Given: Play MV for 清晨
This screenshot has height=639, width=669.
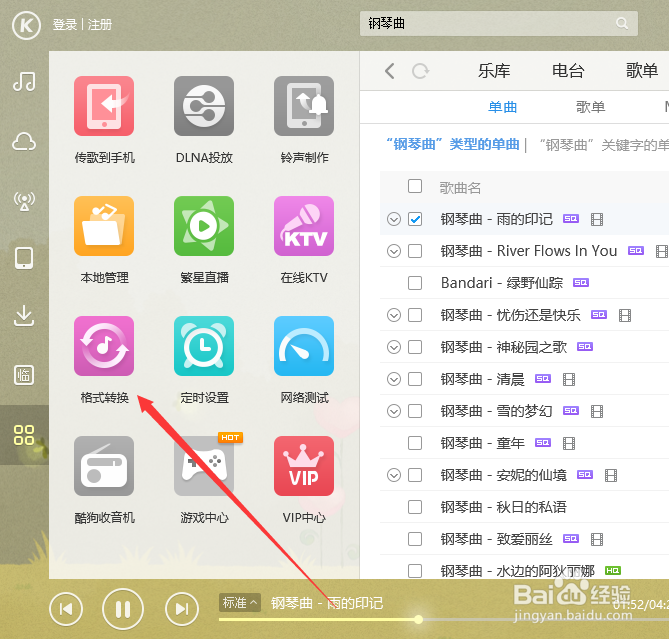Looking at the screenshot, I should [569, 379].
